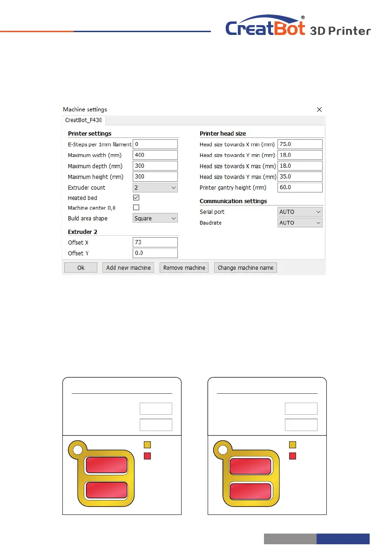Click the Change machine name button
The height and width of the screenshot is (555, 392).
tap(246, 268)
